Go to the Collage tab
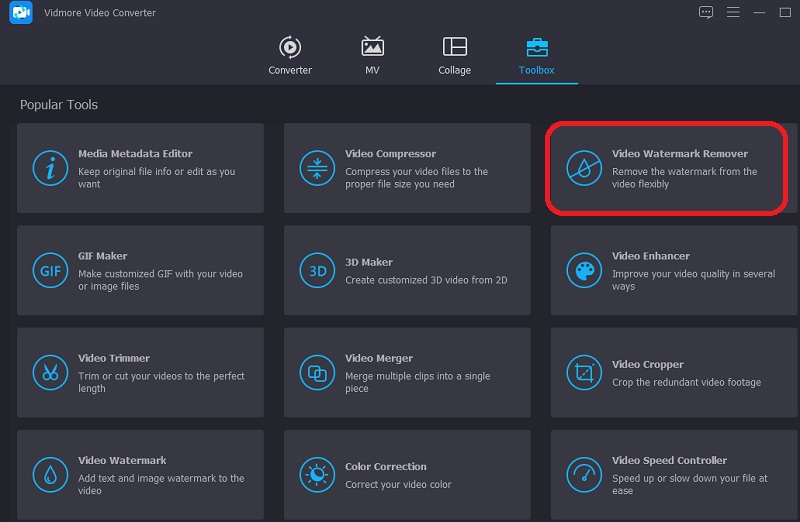The width and height of the screenshot is (800, 522). tap(454, 55)
